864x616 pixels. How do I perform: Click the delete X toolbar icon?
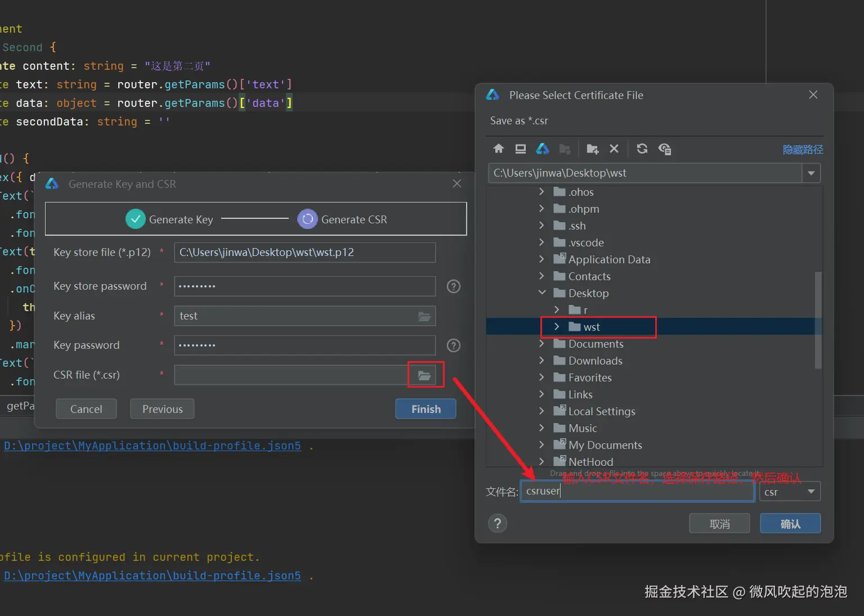(x=614, y=149)
